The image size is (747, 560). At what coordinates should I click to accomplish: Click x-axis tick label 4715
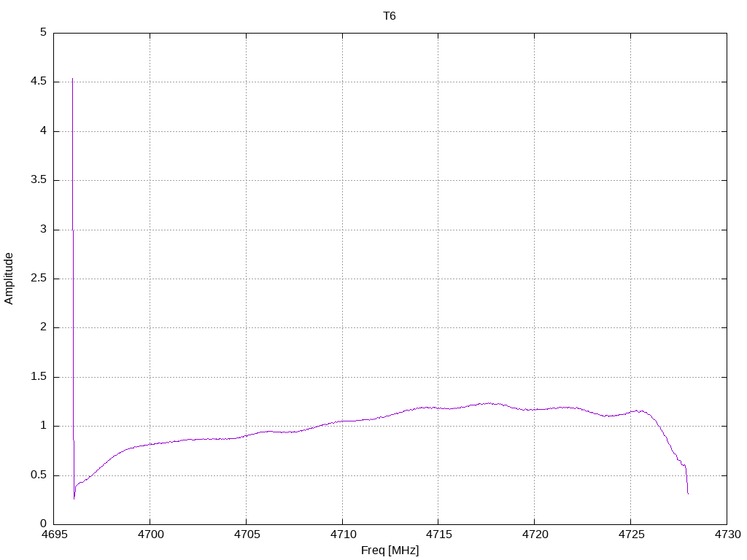tap(438, 534)
